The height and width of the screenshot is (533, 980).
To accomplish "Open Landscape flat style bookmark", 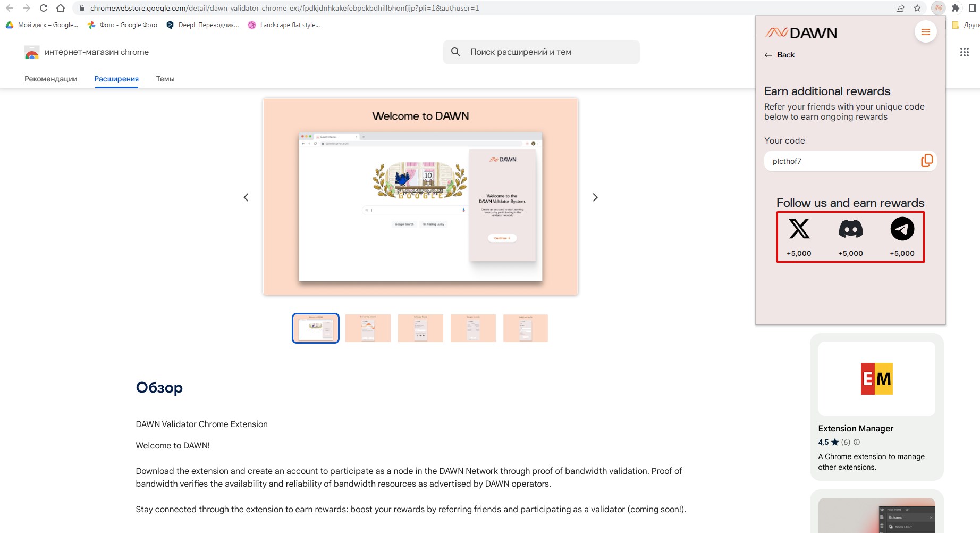I will click(x=284, y=25).
